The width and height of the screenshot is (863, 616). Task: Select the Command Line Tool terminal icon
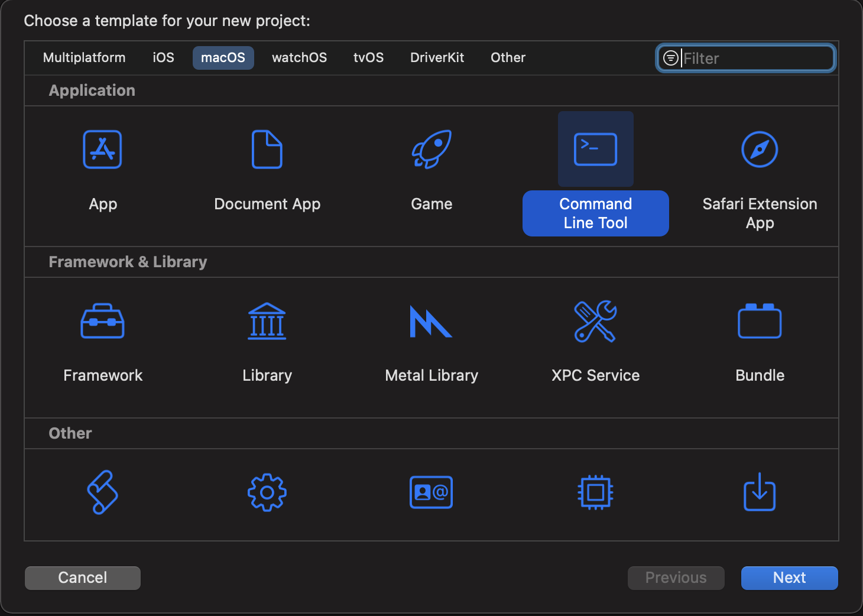tap(595, 150)
